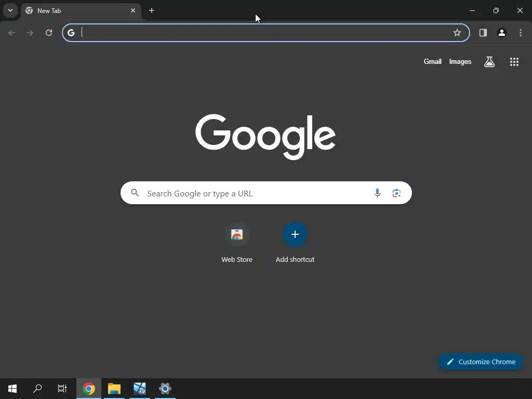This screenshot has height=399, width=532.
Task: Close the Chrome window
Action: click(520, 10)
